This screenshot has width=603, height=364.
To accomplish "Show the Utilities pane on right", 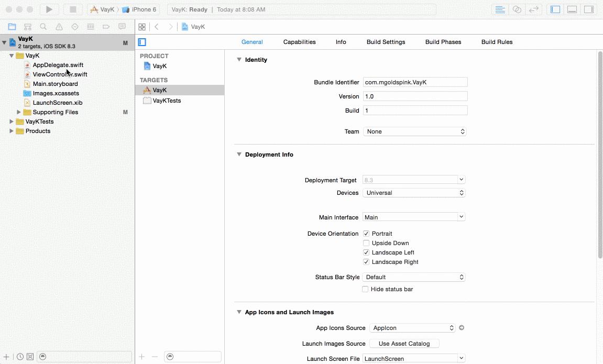I will point(589,9).
